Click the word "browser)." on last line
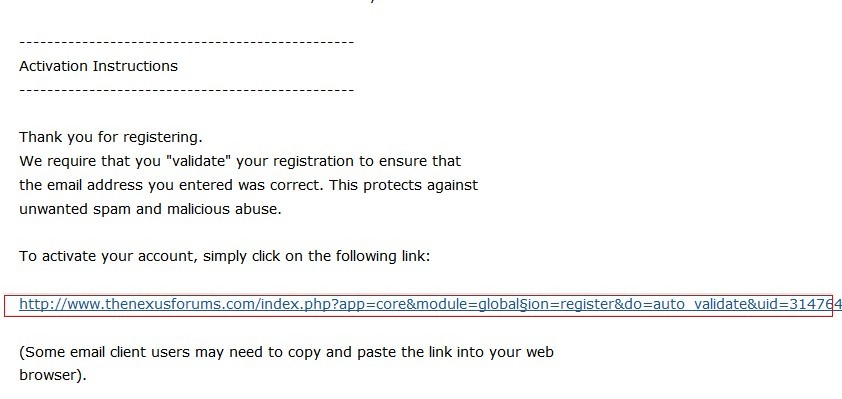 (53, 375)
